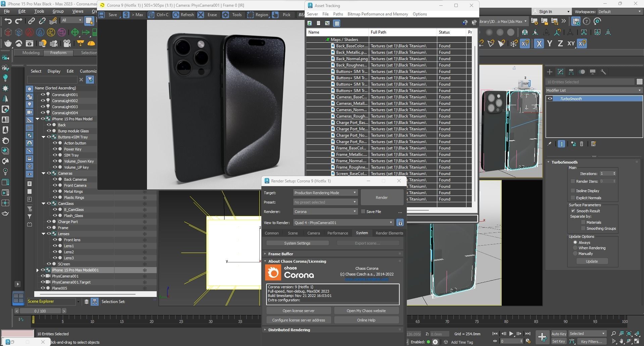Open the Group menu
Viewport: 644px width, 346px height.
[58, 11]
